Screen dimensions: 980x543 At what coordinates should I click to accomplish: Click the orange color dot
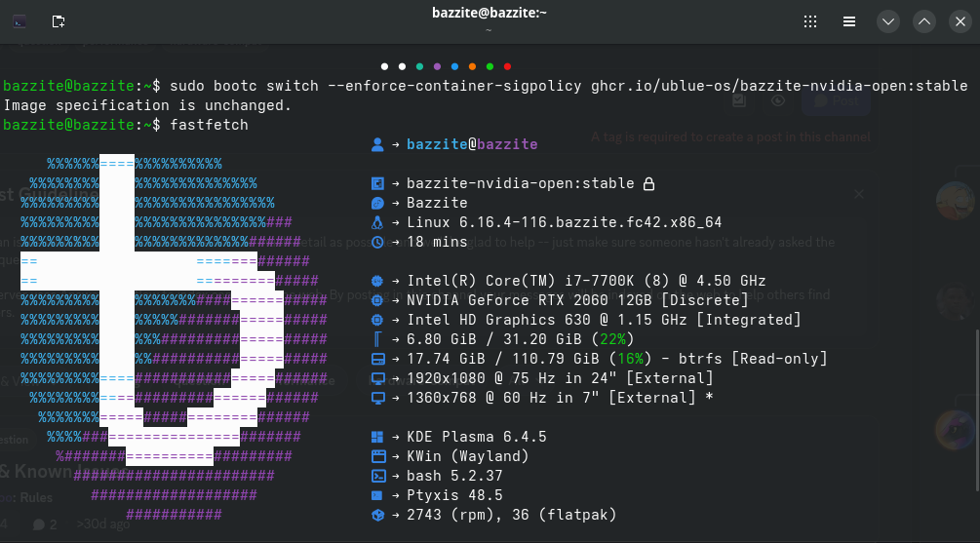pyautogui.click(x=472, y=66)
